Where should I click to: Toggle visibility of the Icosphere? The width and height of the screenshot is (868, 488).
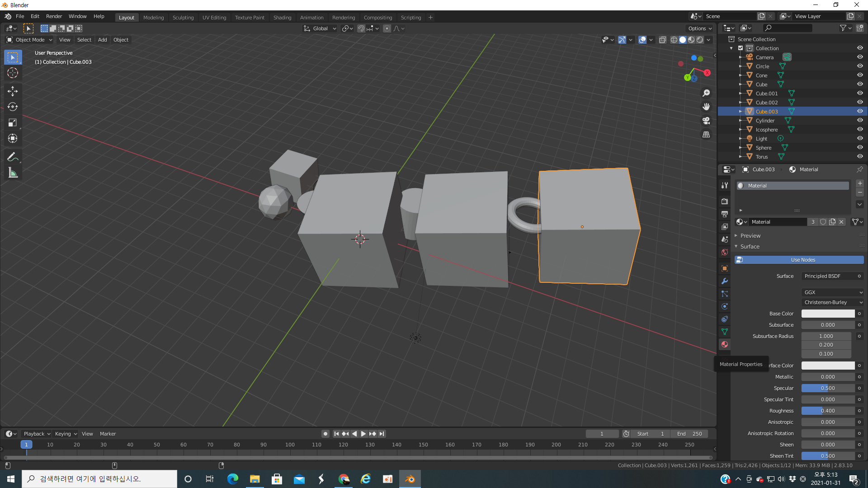[x=860, y=129]
